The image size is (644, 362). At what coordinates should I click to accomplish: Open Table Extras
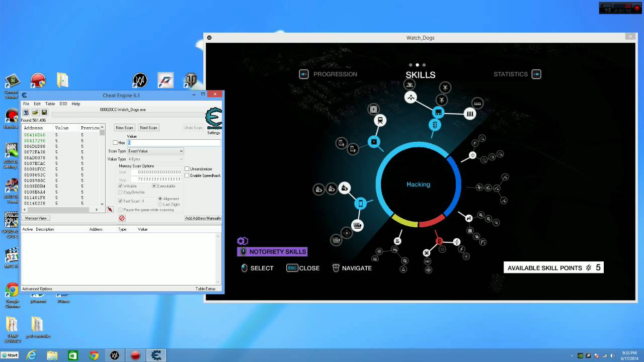click(205, 289)
